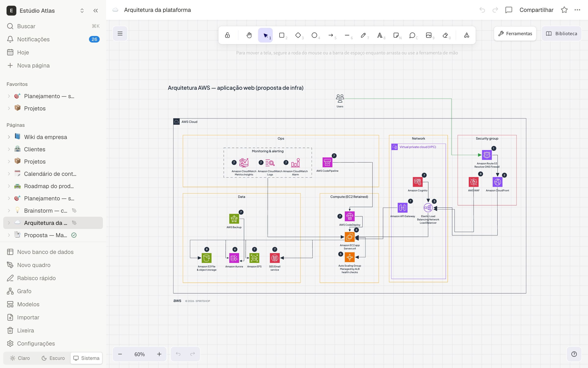Star this page as favorite

click(564, 10)
